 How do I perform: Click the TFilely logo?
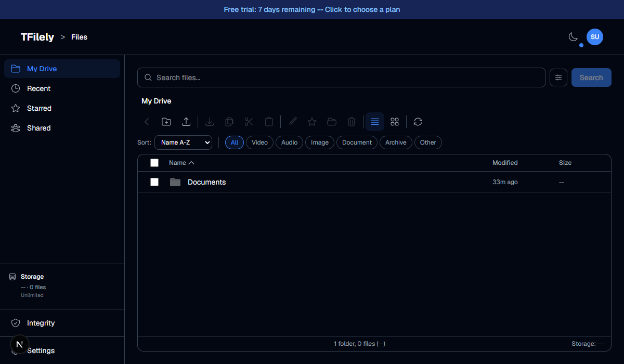point(37,37)
